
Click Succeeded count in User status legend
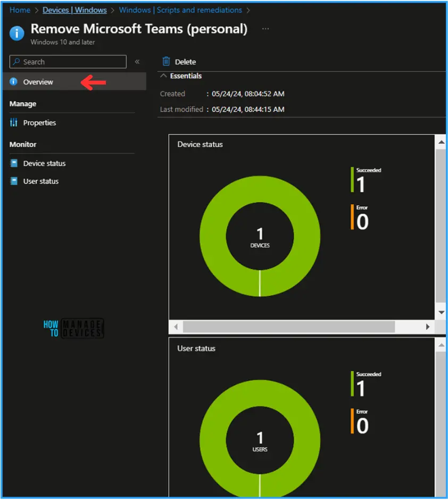361,388
